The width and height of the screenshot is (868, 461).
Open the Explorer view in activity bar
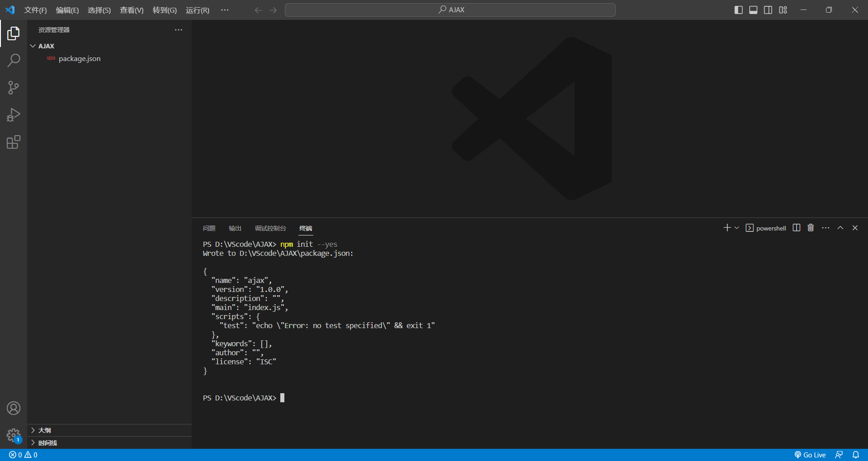(x=14, y=33)
